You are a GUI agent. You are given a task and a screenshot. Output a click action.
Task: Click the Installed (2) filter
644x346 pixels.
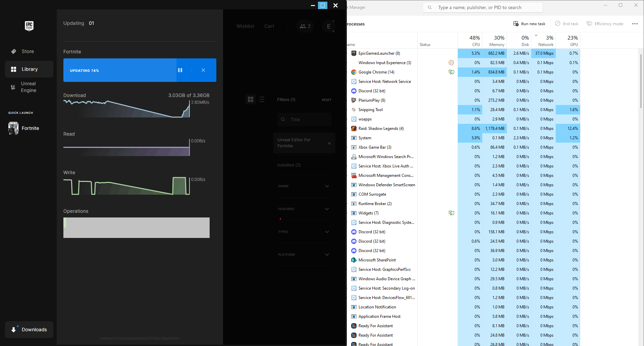[289, 165]
